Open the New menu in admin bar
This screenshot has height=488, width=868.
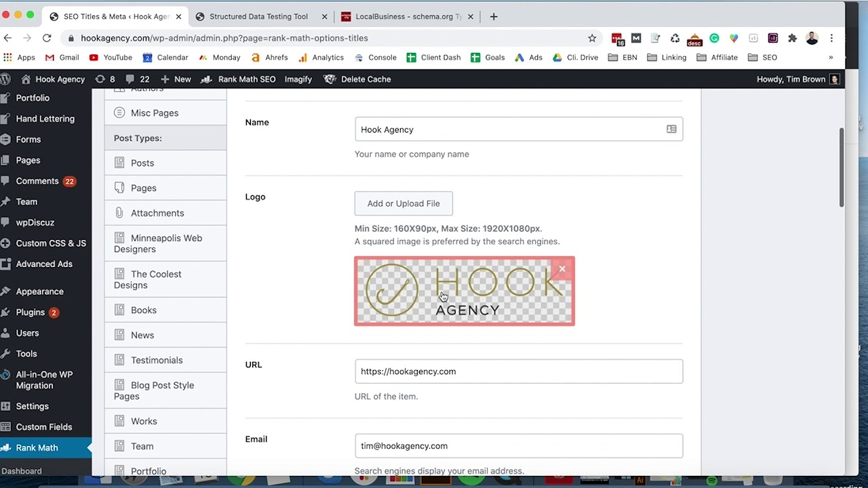click(x=176, y=79)
